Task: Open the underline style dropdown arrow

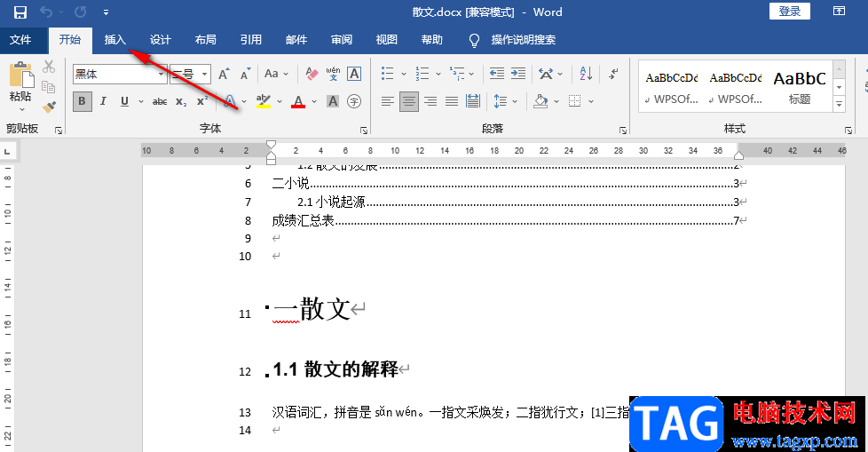Action: tap(140, 101)
